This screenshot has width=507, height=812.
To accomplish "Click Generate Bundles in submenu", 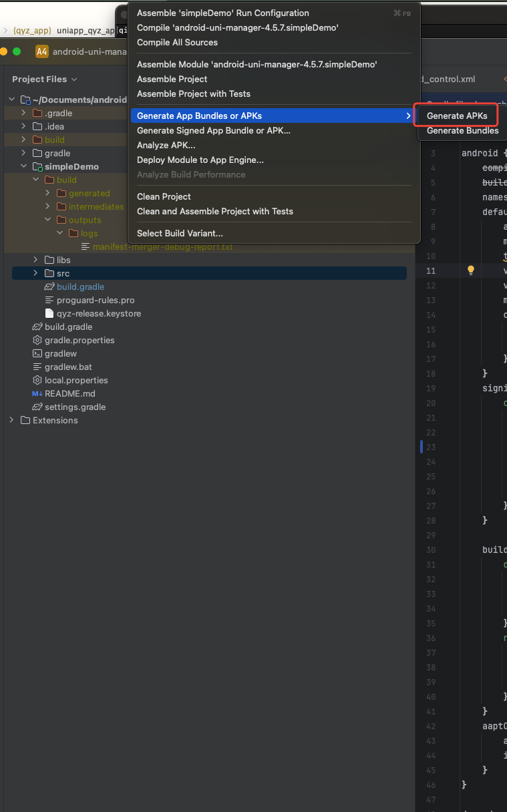I will click(x=462, y=130).
